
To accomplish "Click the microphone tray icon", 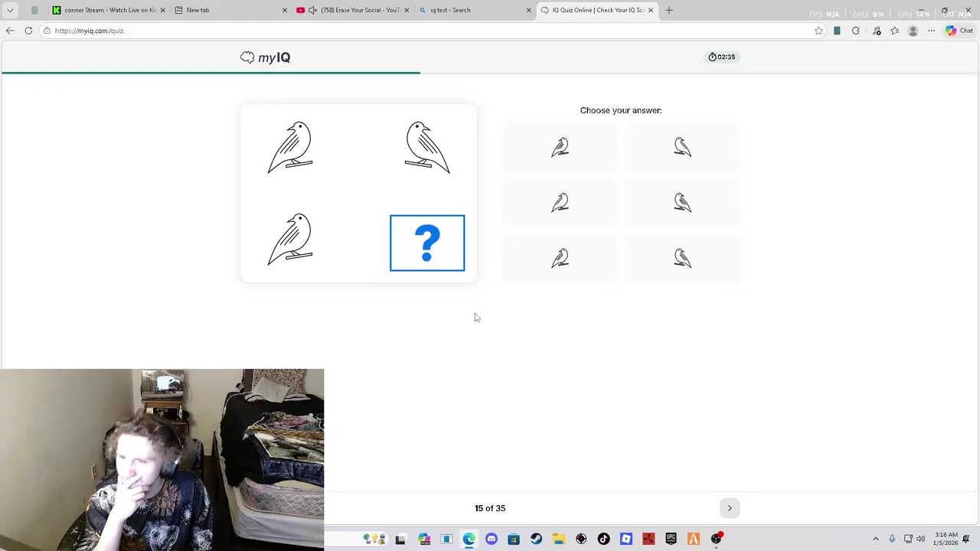I will pyautogui.click(x=893, y=539).
